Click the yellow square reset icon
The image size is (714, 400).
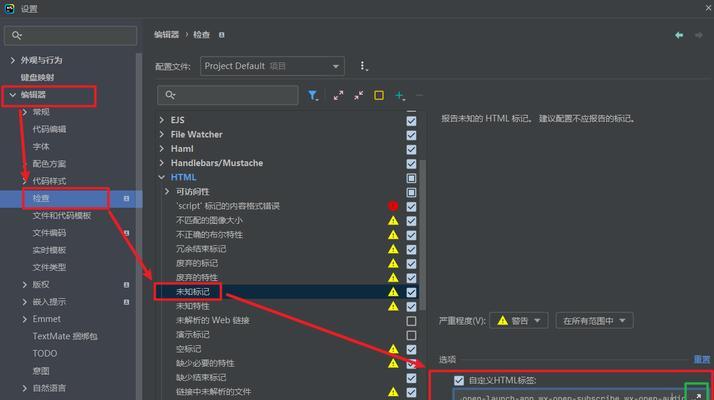(x=379, y=95)
